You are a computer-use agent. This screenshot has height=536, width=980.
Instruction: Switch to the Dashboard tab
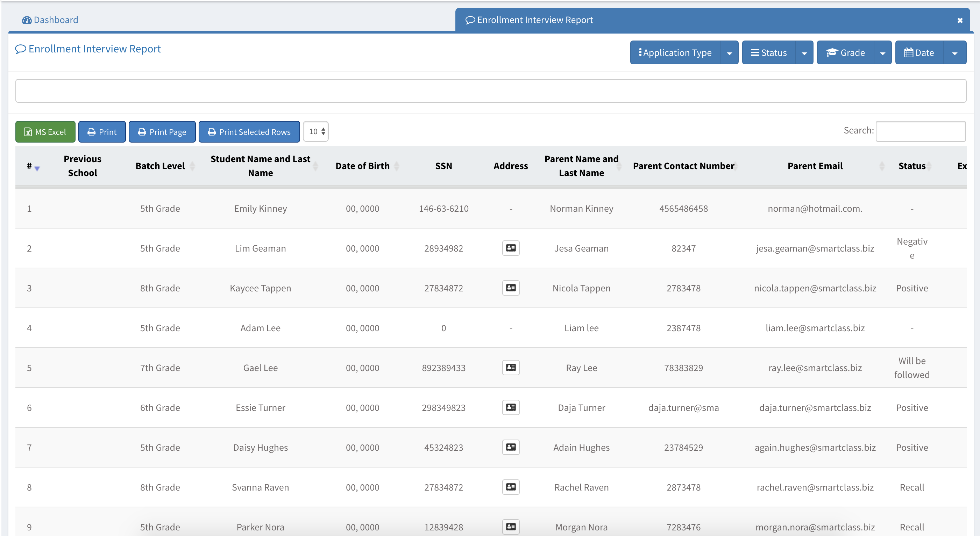click(x=50, y=20)
